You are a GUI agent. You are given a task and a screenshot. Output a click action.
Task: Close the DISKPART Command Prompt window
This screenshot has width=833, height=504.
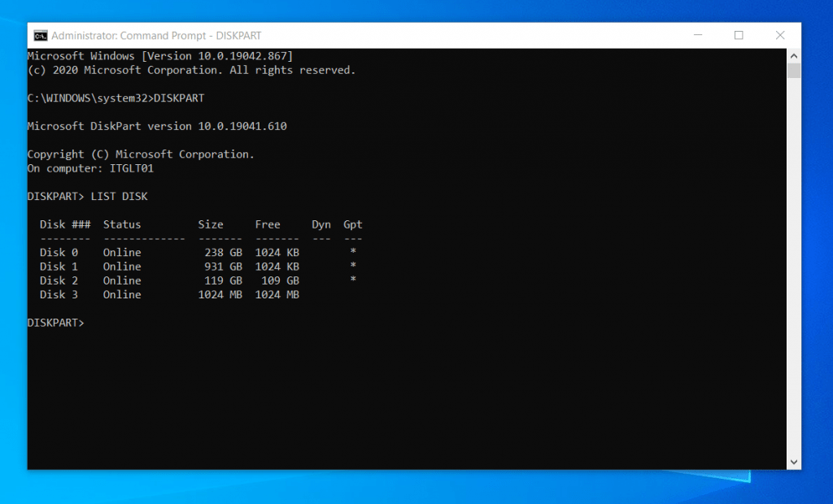click(x=780, y=35)
